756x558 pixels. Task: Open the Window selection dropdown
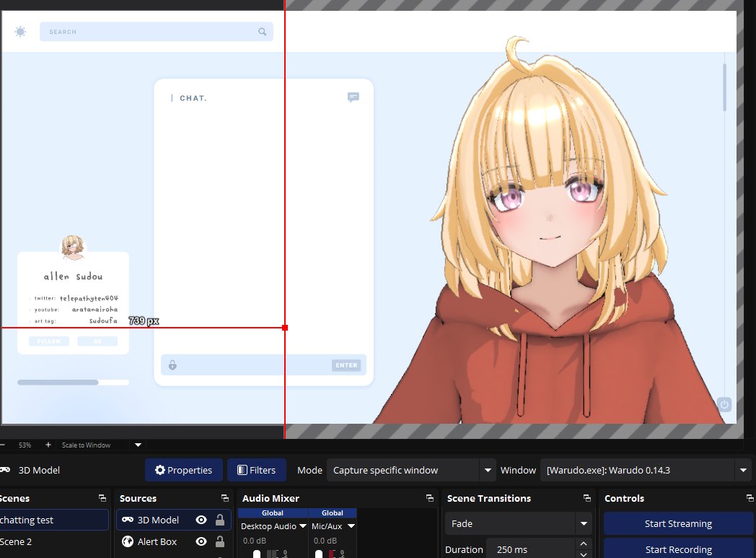click(743, 470)
